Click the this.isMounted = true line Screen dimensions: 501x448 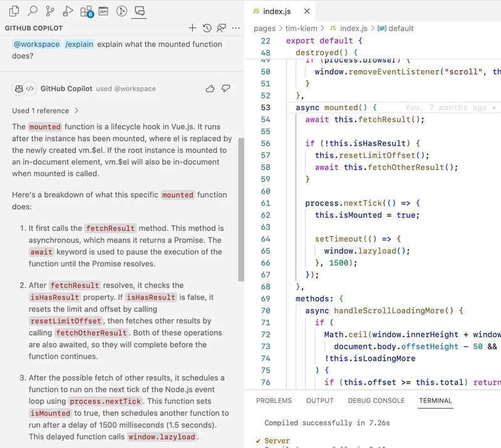367,215
